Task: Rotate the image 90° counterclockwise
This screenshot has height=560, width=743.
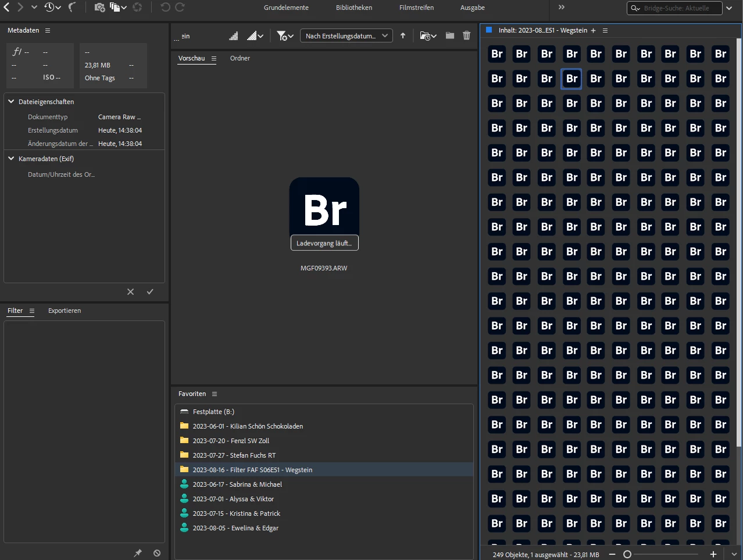Action: point(165,8)
